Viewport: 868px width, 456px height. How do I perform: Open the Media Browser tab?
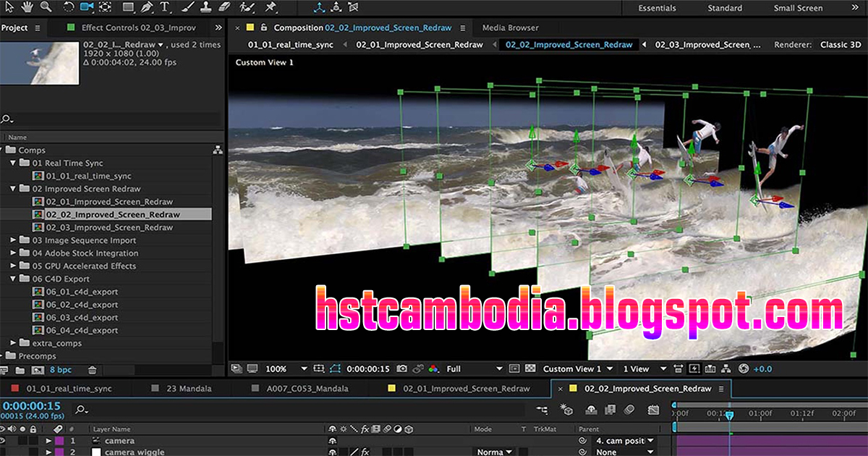coord(510,28)
